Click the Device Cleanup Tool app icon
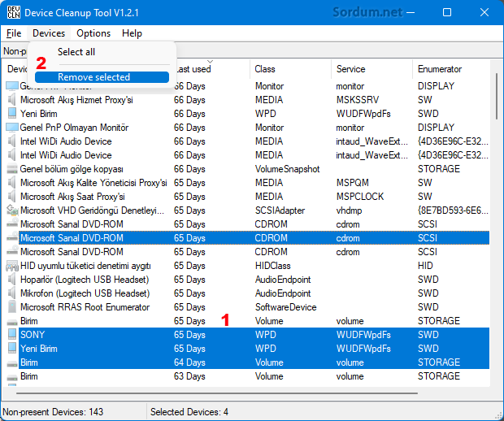Viewport: 504px width, 421px height. [x=13, y=12]
